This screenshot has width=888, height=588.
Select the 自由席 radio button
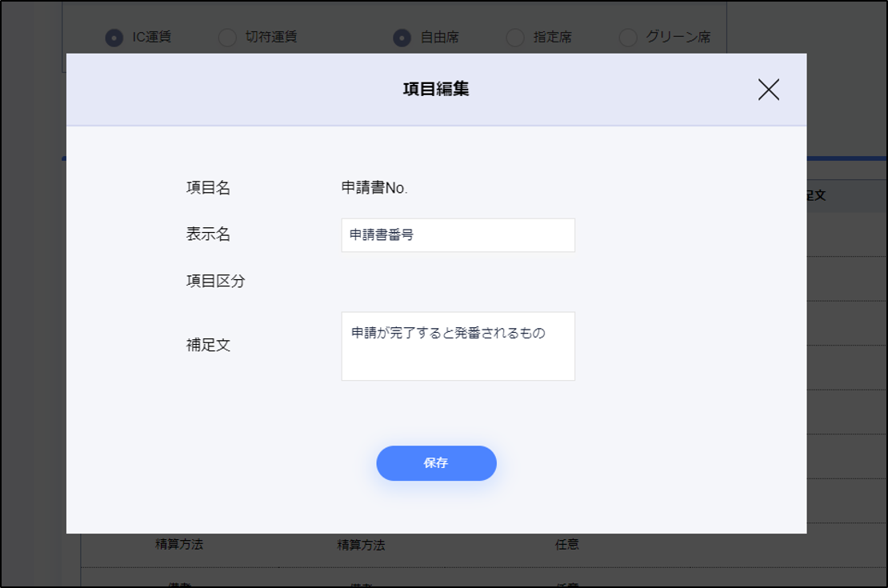pos(402,38)
